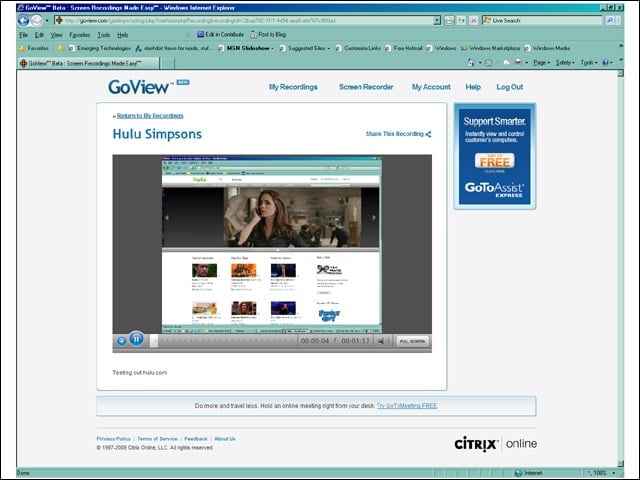Open the View menu
Viewport: 640px width, 480px height.
click(56, 35)
